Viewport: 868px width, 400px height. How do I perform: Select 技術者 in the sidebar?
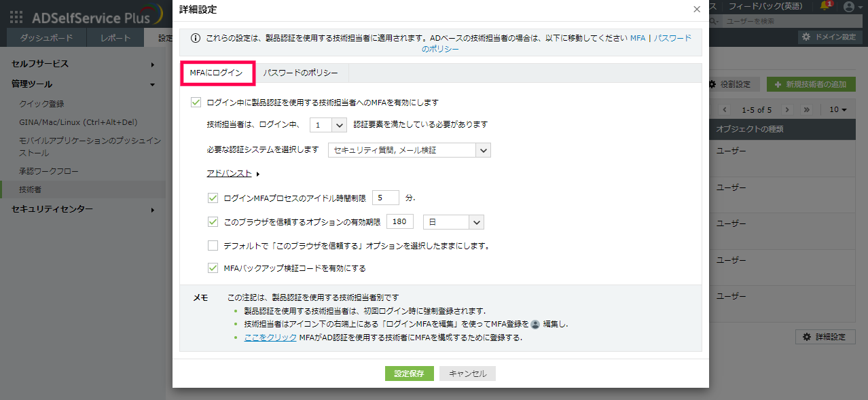tap(83, 189)
